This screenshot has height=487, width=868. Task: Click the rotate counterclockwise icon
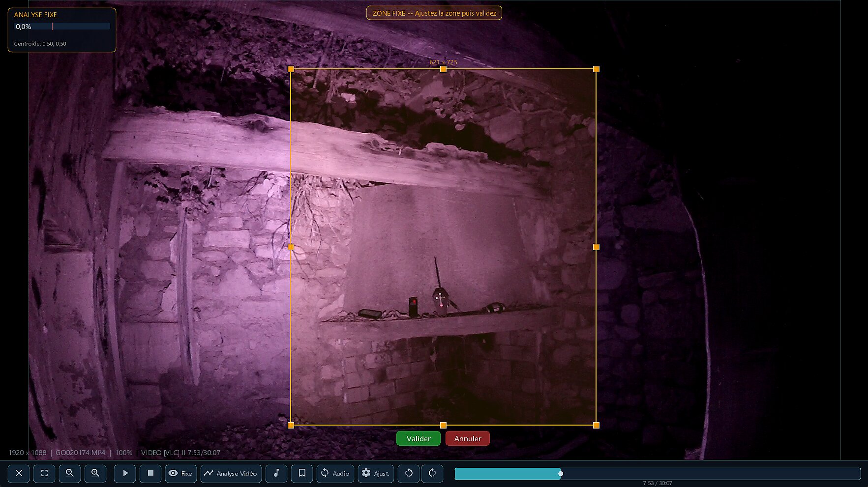408,473
